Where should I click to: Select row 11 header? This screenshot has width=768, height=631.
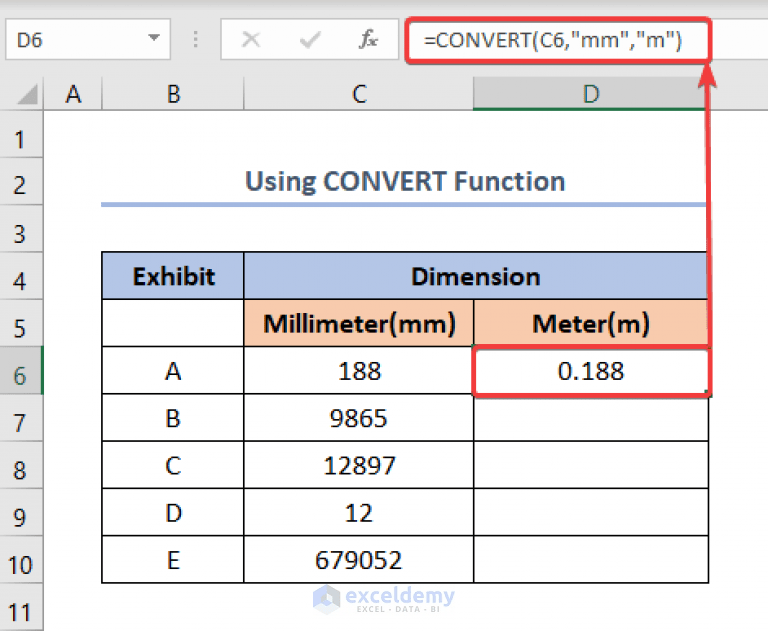coord(21,607)
